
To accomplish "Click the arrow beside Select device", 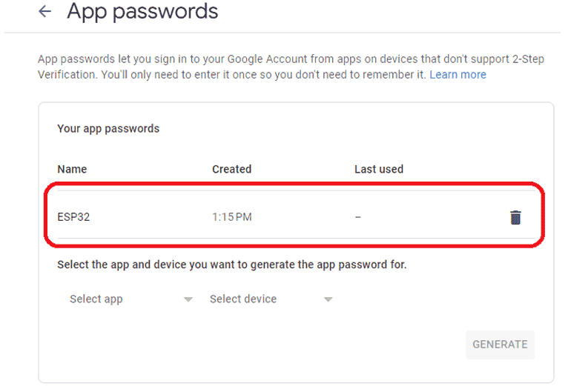I will [x=328, y=300].
